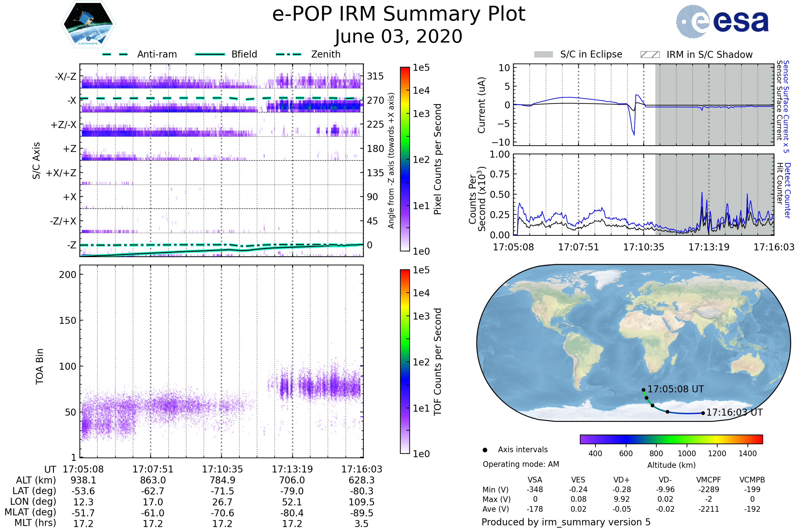Click the S/C in Eclipse gray swatch
This screenshot has height=532, width=798.
coord(543,55)
